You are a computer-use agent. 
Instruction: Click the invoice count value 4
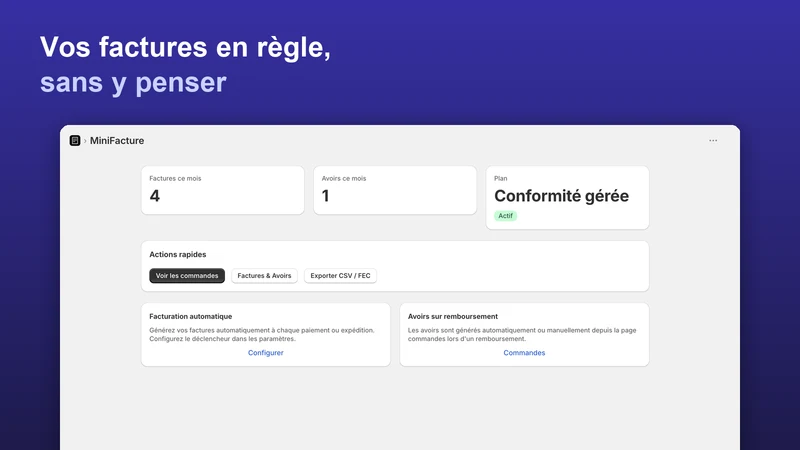[155, 196]
